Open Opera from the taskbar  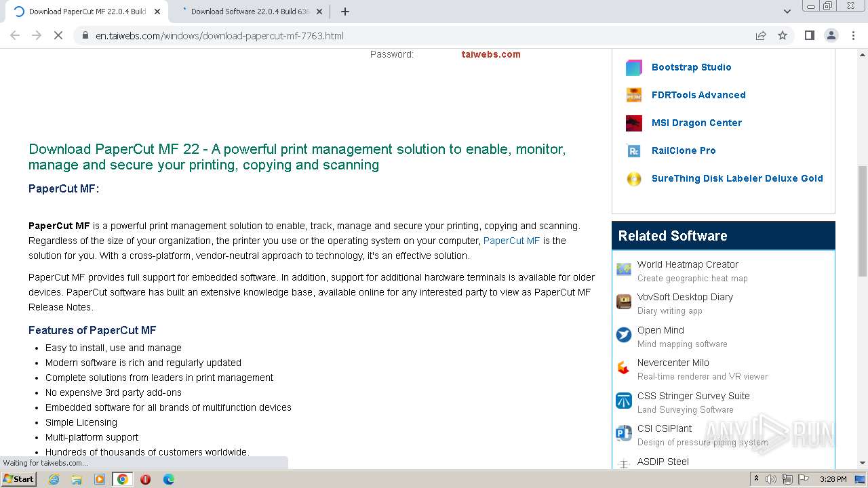coord(145,479)
